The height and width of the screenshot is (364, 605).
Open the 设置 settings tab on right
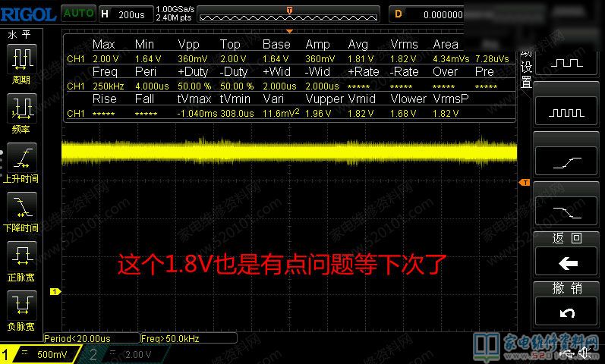click(525, 74)
